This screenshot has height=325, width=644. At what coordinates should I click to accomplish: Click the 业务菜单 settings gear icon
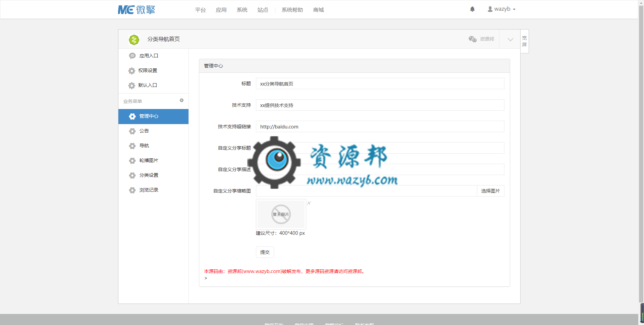pyautogui.click(x=181, y=100)
